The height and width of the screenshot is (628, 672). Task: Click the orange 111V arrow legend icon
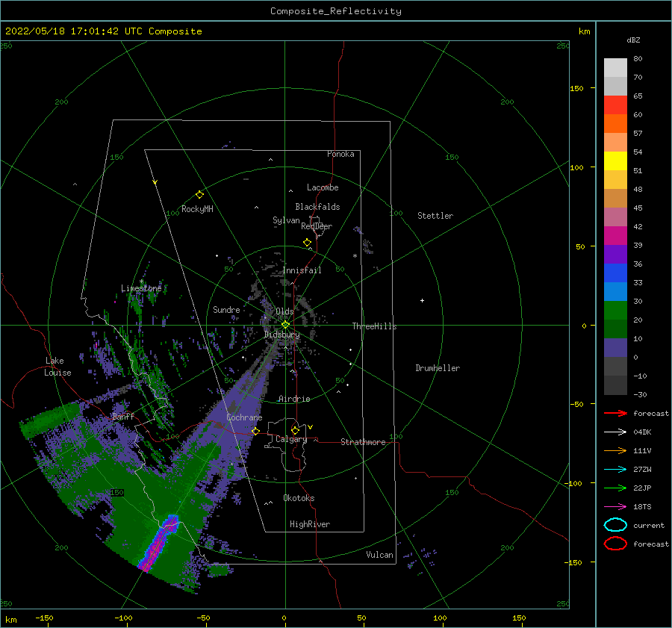(615, 450)
